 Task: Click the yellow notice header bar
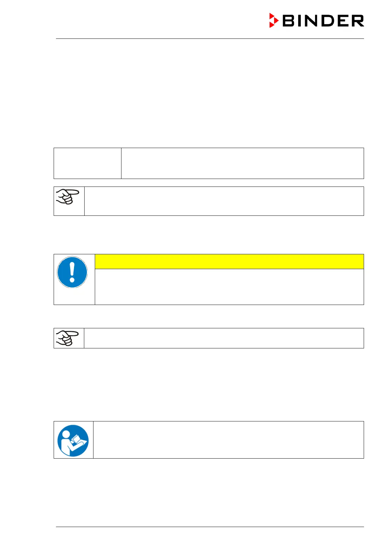[229, 262]
